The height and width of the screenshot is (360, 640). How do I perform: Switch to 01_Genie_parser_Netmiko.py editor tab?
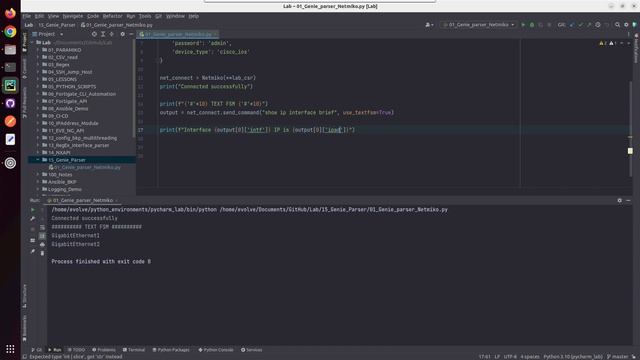(x=178, y=34)
